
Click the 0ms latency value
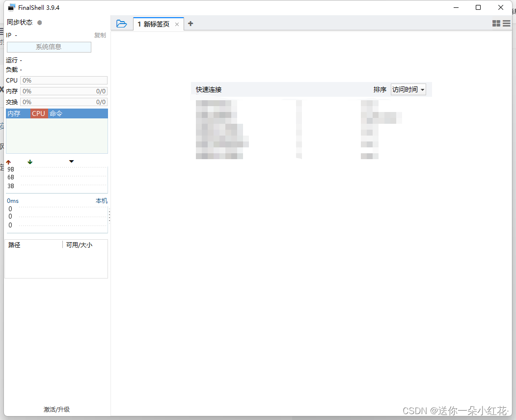[x=13, y=201]
